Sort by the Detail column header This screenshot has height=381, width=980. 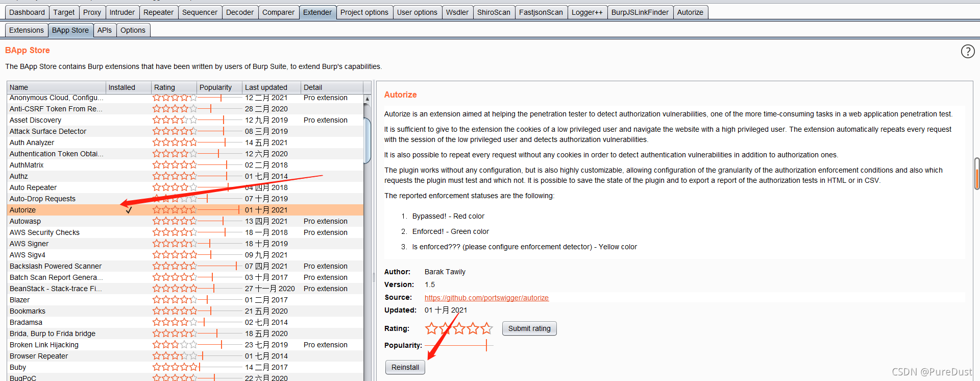332,87
